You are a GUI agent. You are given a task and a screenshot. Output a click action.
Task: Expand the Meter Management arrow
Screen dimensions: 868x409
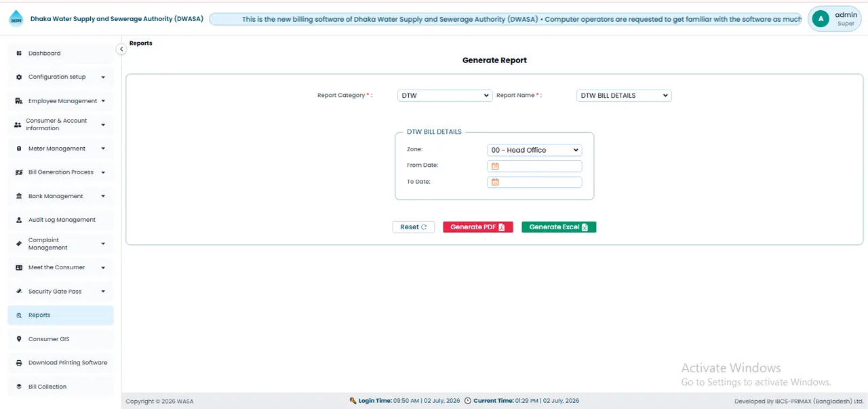pyautogui.click(x=103, y=149)
